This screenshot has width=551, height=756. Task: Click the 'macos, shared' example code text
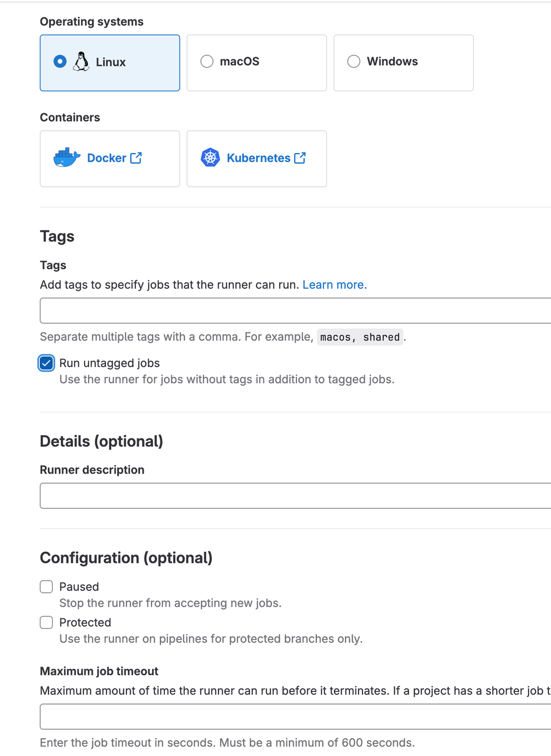click(360, 337)
